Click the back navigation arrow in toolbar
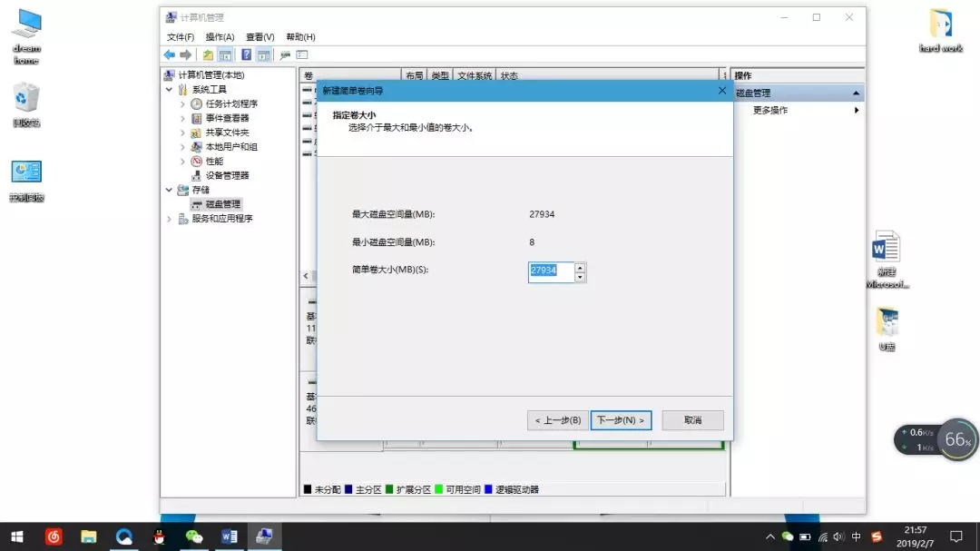Image resolution: width=980 pixels, height=551 pixels. click(x=169, y=54)
